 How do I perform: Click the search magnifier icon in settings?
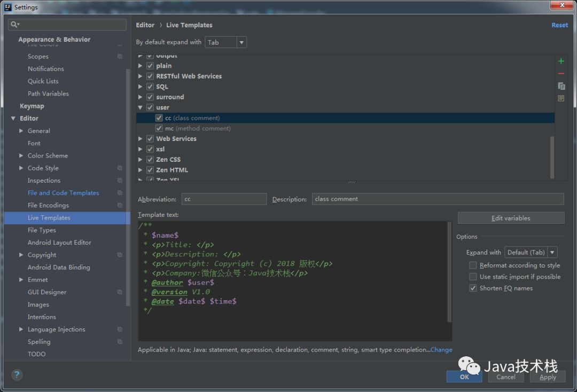(15, 24)
